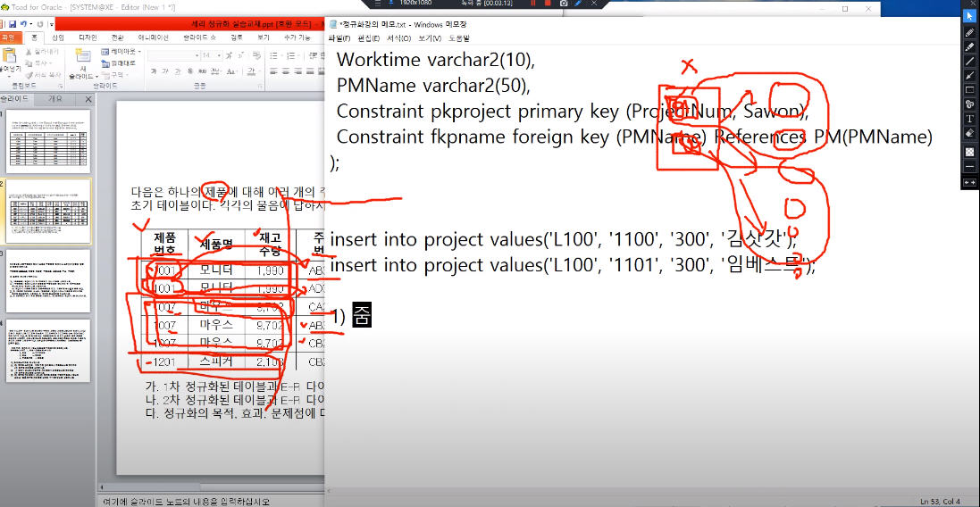Select the text T tool

tap(970, 118)
